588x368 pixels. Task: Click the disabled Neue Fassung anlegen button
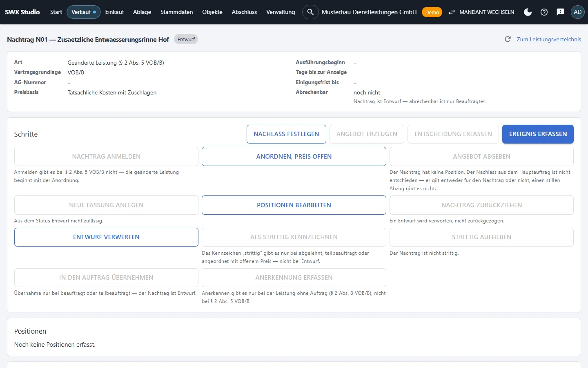tap(106, 205)
